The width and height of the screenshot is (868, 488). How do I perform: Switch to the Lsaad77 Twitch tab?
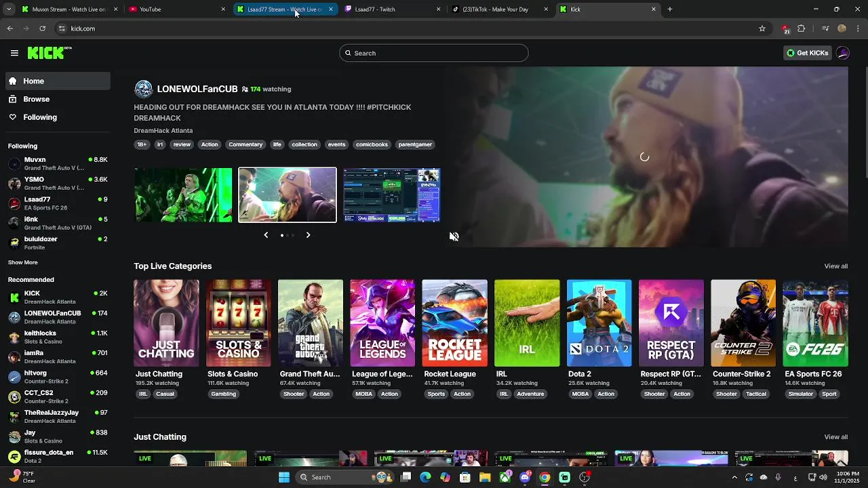coord(393,9)
